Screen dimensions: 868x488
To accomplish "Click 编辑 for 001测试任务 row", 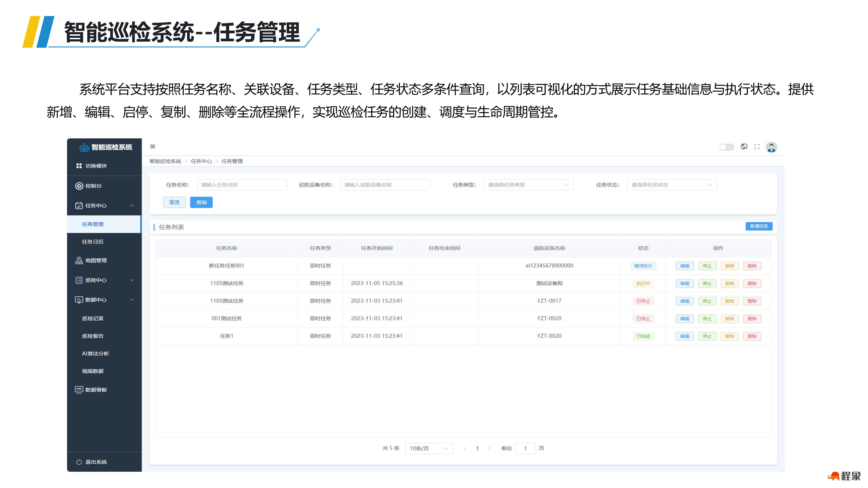I will coord(684,319).
